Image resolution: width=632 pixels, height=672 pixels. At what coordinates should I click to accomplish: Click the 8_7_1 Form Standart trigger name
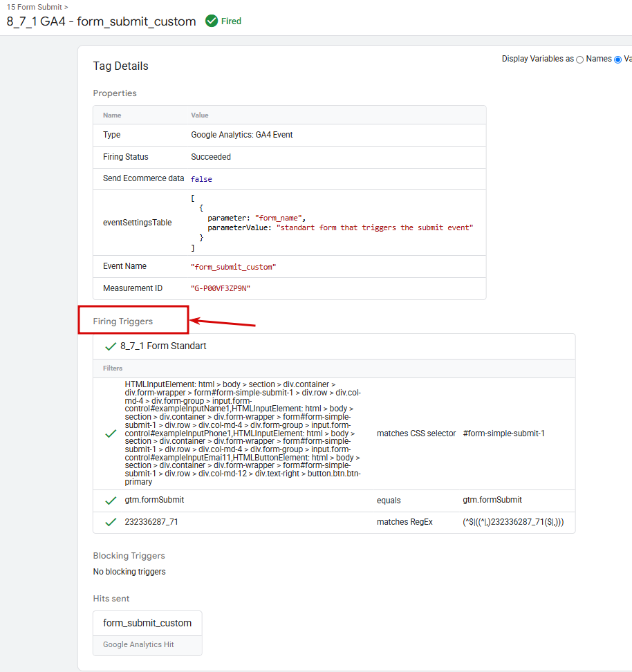pyautogui.click(x=163, y=346)
